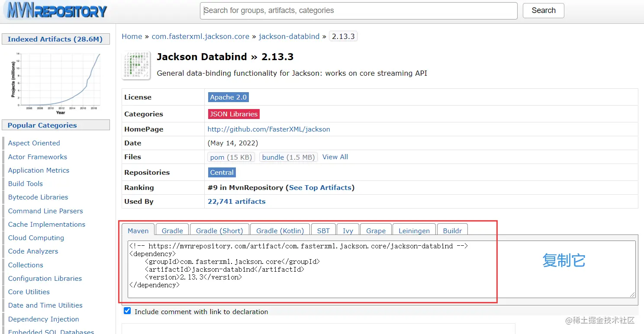Open jackson-databind breadcrumb link
The height and width of the screenshot is (334, 644).
point(289,36)
